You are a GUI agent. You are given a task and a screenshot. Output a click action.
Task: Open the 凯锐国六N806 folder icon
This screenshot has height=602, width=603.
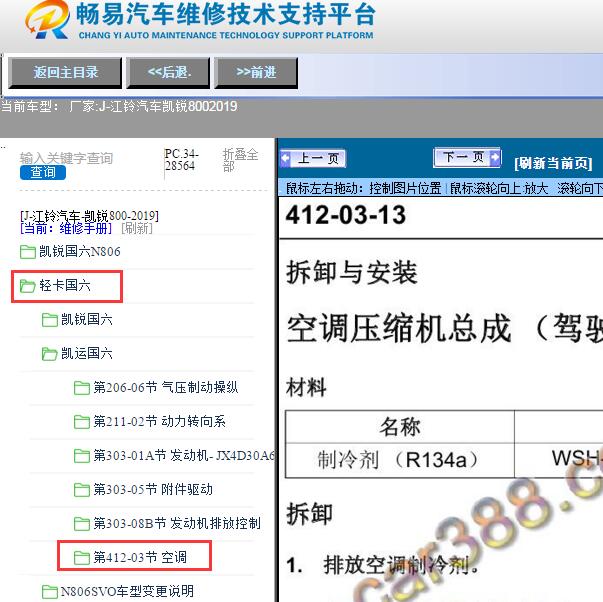(28, 252)
